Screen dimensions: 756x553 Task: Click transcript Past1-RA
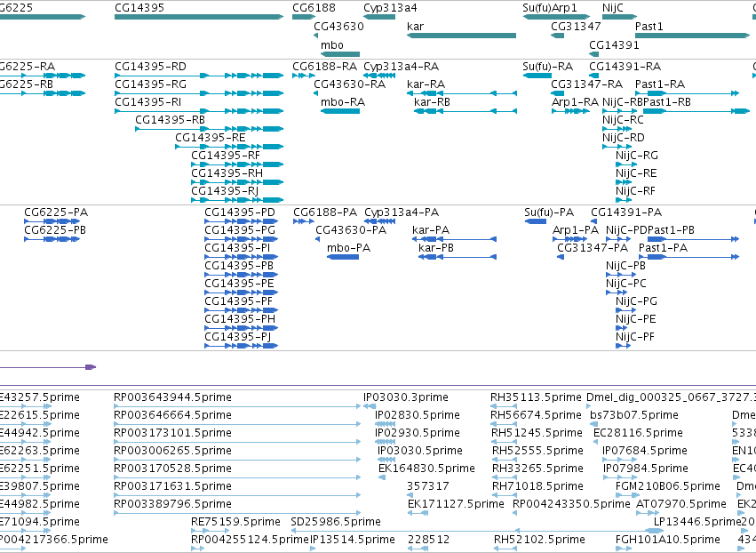tap(687, 93)
